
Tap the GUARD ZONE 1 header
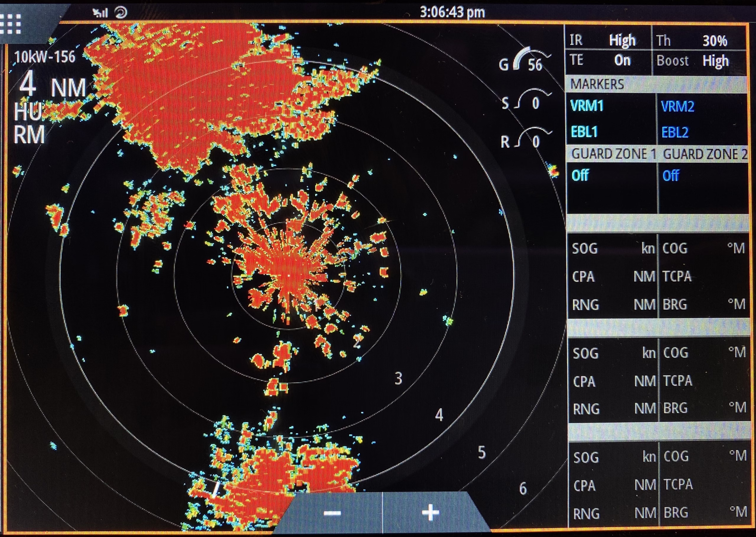[614, 154]
